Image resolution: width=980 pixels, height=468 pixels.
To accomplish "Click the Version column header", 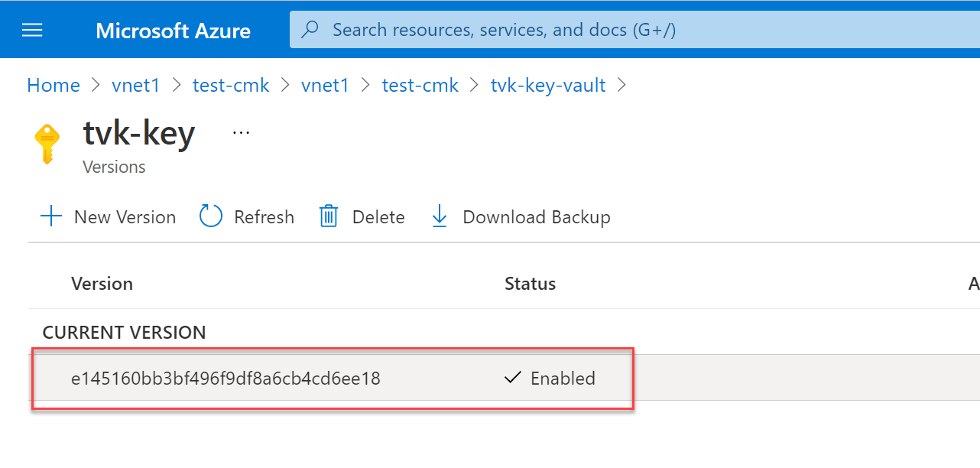I will (x=102, y=283).
